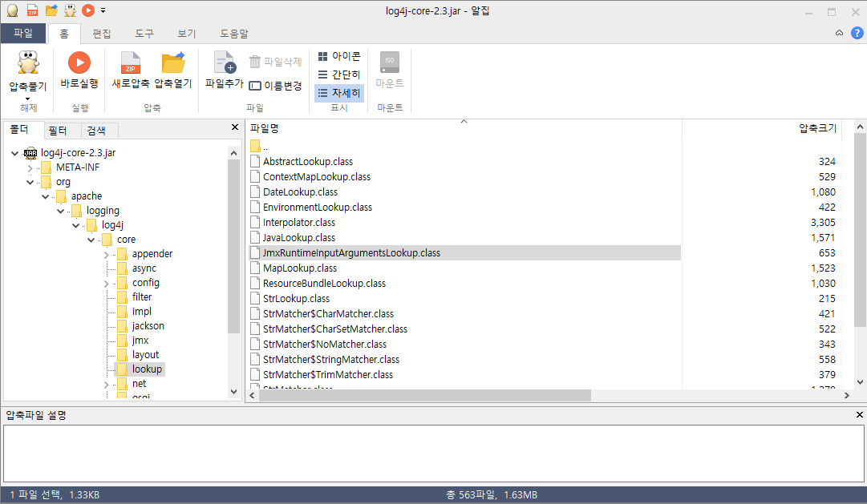Click the 새로압축 new ZIP icon
Screen dimensions: 867x504
[131, 62]
